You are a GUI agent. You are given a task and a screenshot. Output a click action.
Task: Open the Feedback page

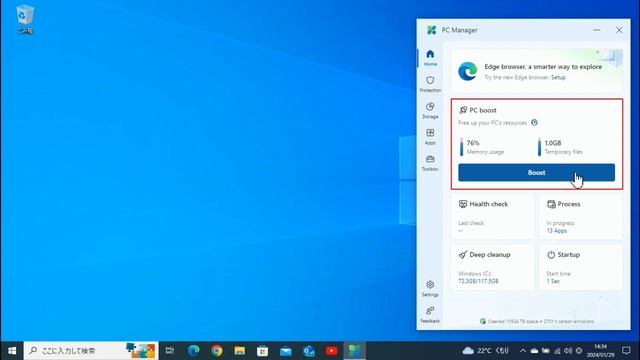(x=430, y=315)
